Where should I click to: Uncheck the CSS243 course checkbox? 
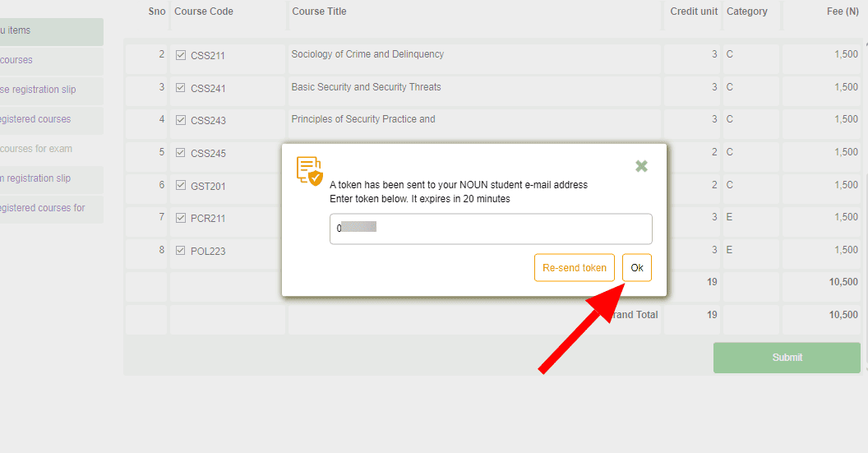181,119
